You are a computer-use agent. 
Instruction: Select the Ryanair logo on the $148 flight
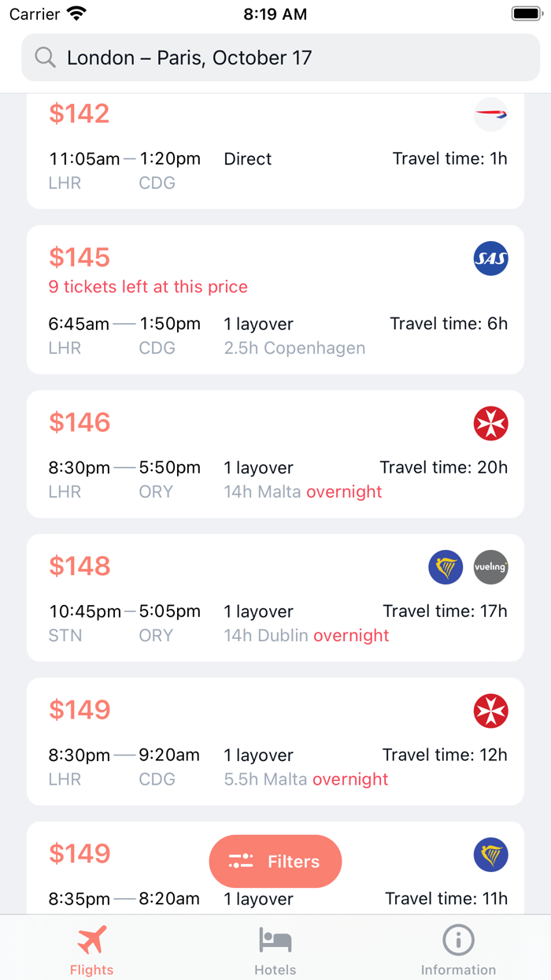click(x=446, y=567)
